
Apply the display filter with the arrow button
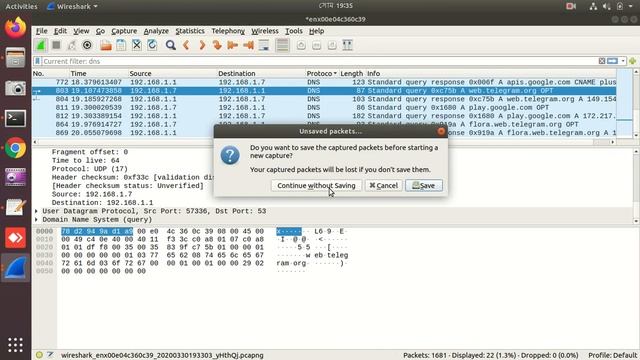(x=612, y=61)
